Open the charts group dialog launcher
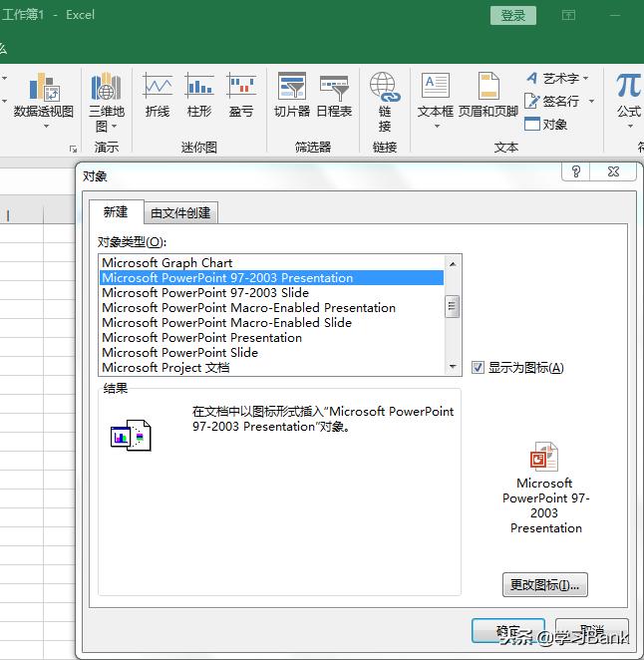This screenshot has width=644, height=660. tap(73, 149)
